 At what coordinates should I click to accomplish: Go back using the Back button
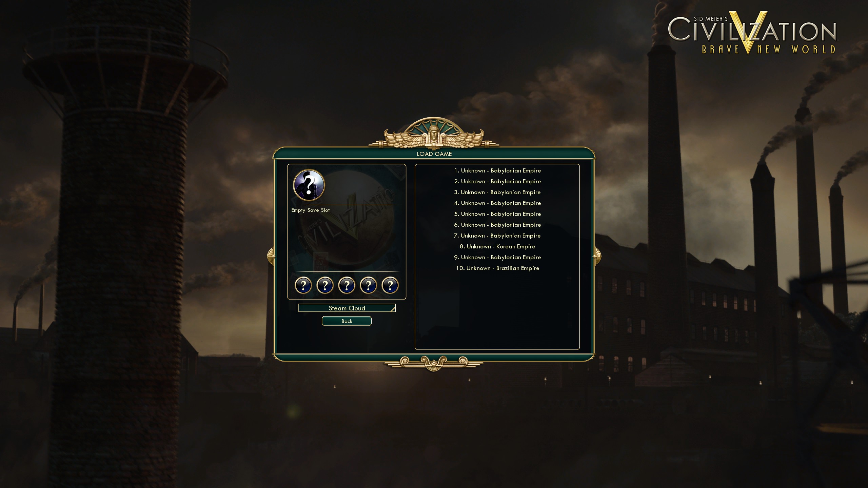pyautogui.click(x=347, y=321)
